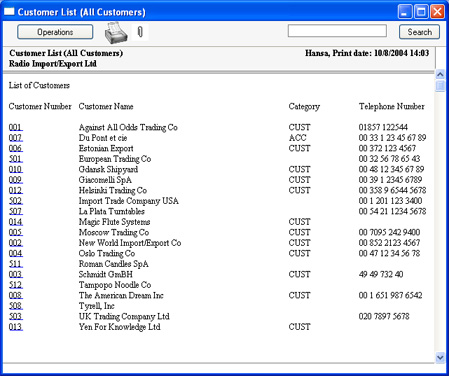This screenshot has width=449, height=376.
Task: Select the name European Trading Co
Action: coord(115,159)
